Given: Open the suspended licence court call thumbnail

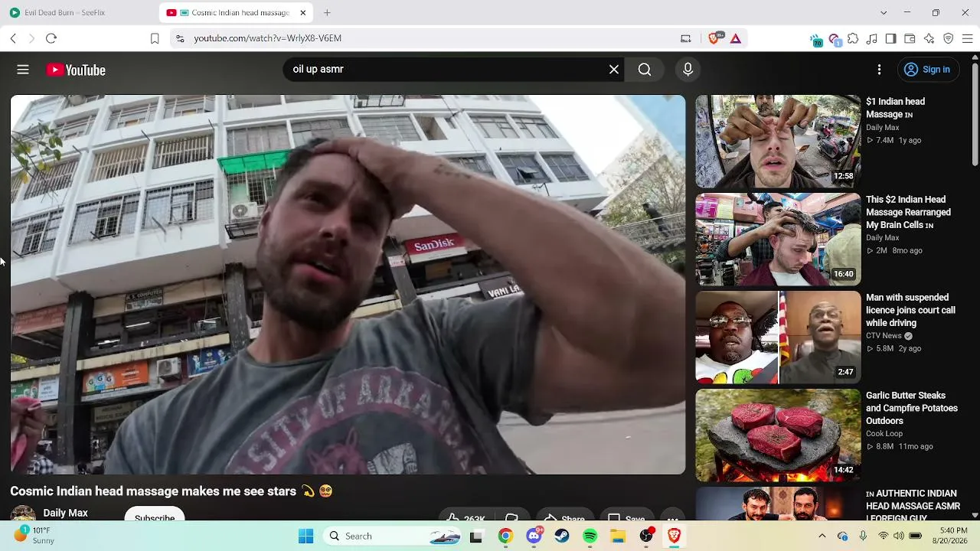Looking at the screenshot, I should click(778, 337).
